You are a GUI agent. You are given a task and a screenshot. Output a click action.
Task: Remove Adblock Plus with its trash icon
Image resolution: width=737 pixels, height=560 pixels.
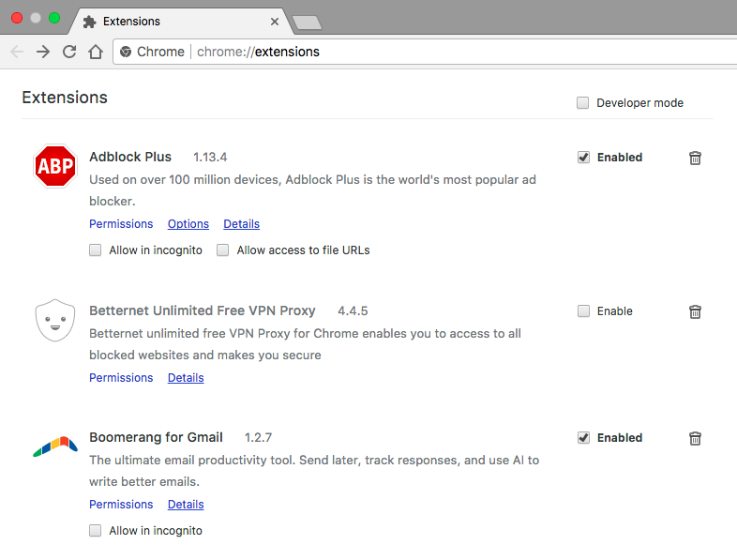[x=695, y=158]
